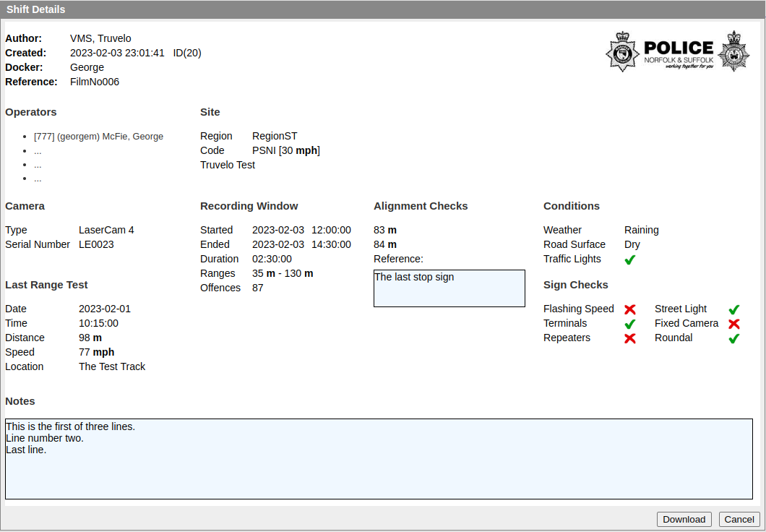Click the green check beside Street Light
Viewport: 766px width, 532px height.
(734, 309)
